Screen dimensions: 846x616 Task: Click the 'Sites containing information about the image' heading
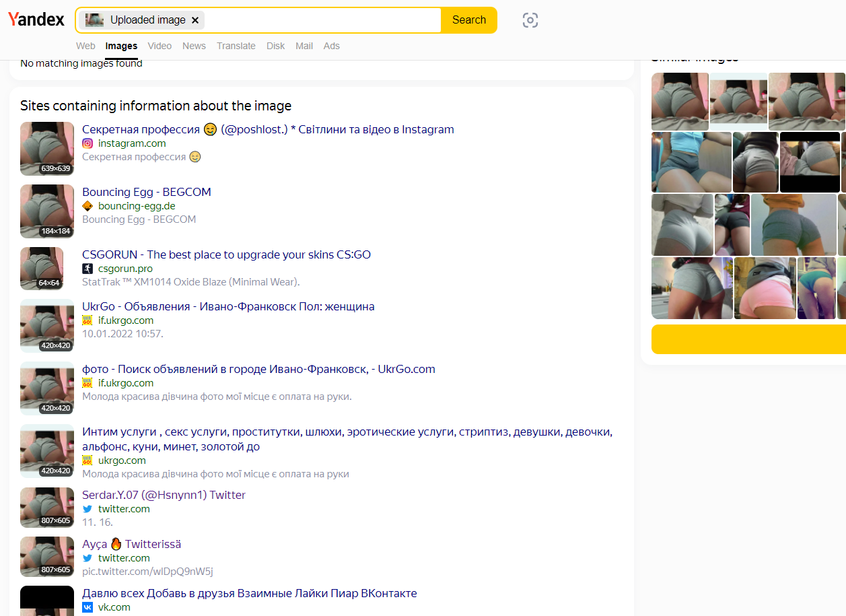tap(155, 106)
